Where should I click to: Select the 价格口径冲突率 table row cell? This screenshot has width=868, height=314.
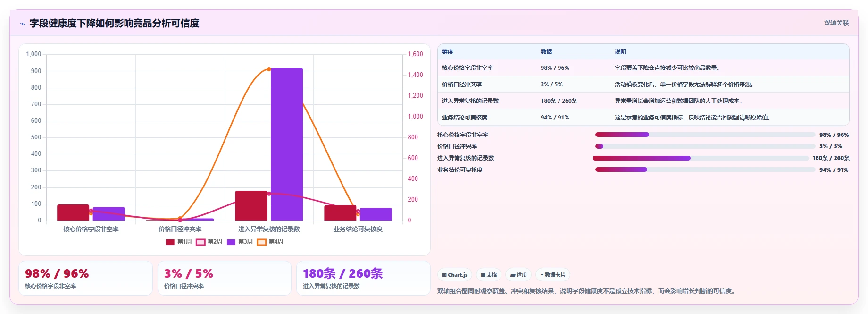point(487,85)
